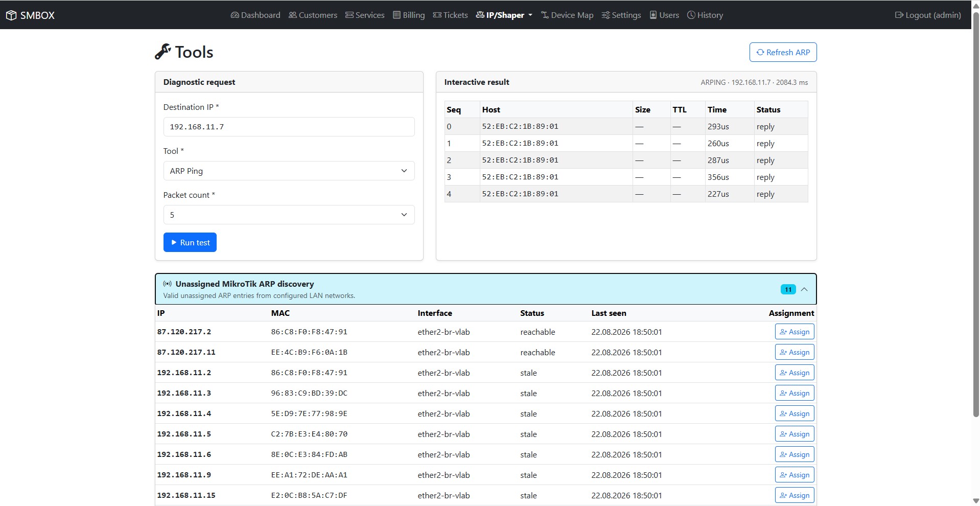Click the ARPING result summary text
980x506 pixels.
(754, 82)
